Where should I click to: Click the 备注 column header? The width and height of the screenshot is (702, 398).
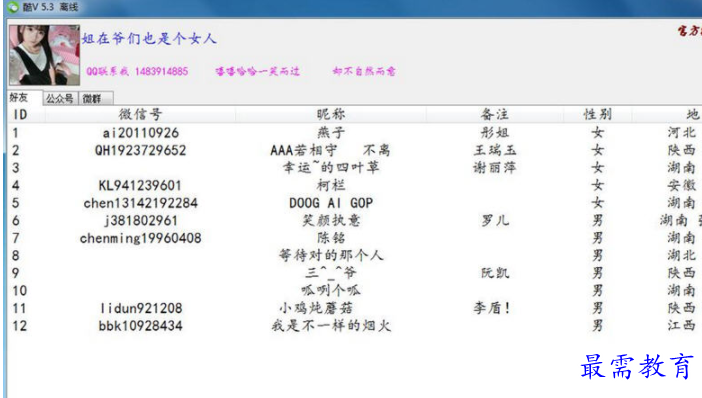pyautogui.click(x=495, y=115)
